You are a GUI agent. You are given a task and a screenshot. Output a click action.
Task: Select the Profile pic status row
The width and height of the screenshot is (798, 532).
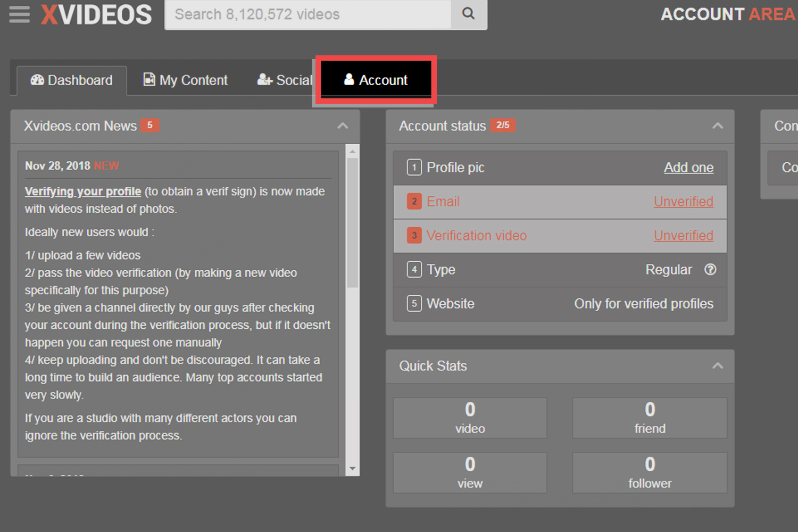[560, 168]
